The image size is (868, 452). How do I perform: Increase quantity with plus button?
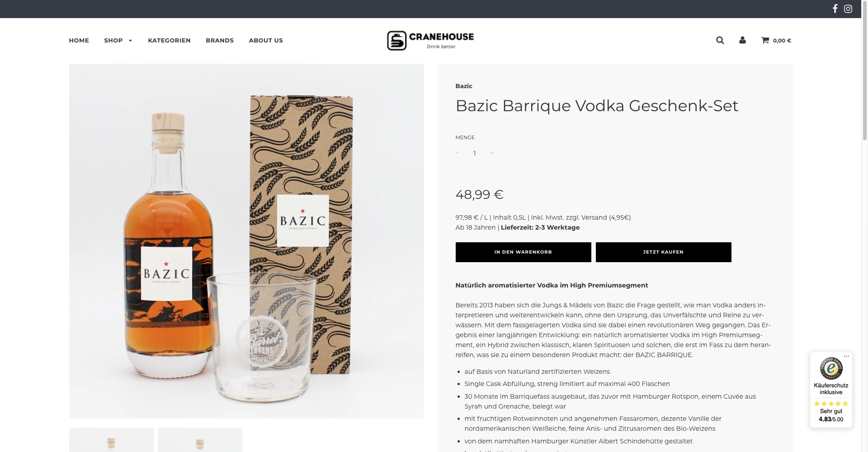coord(492,153)
